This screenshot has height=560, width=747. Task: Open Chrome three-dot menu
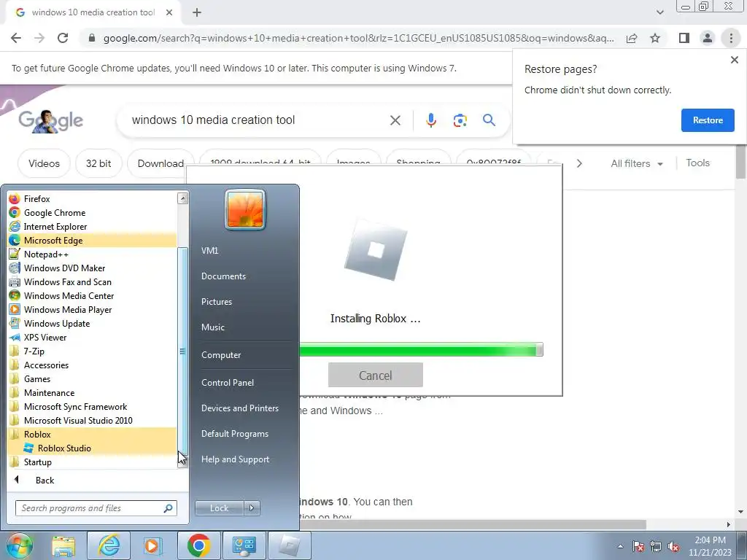click(x=731, y=38)
